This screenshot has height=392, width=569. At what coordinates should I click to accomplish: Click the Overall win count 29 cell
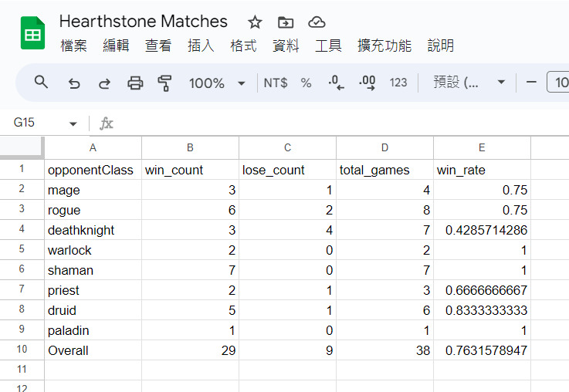190,350
